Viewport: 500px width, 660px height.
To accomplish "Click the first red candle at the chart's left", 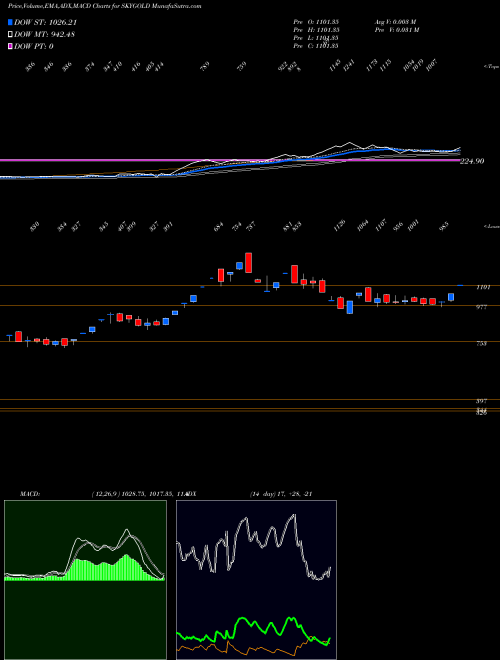I will [x=18, y=336].
